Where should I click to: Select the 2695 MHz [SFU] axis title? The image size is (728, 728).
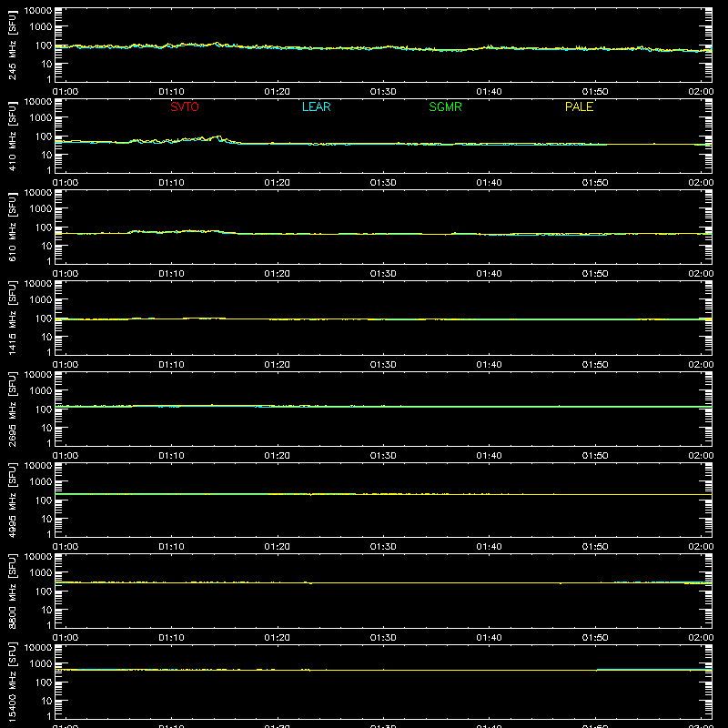(12, 409)
